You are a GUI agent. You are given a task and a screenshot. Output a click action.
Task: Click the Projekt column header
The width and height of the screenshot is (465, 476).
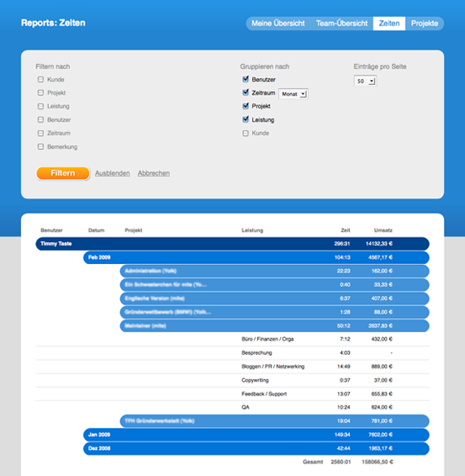[134, 230]
